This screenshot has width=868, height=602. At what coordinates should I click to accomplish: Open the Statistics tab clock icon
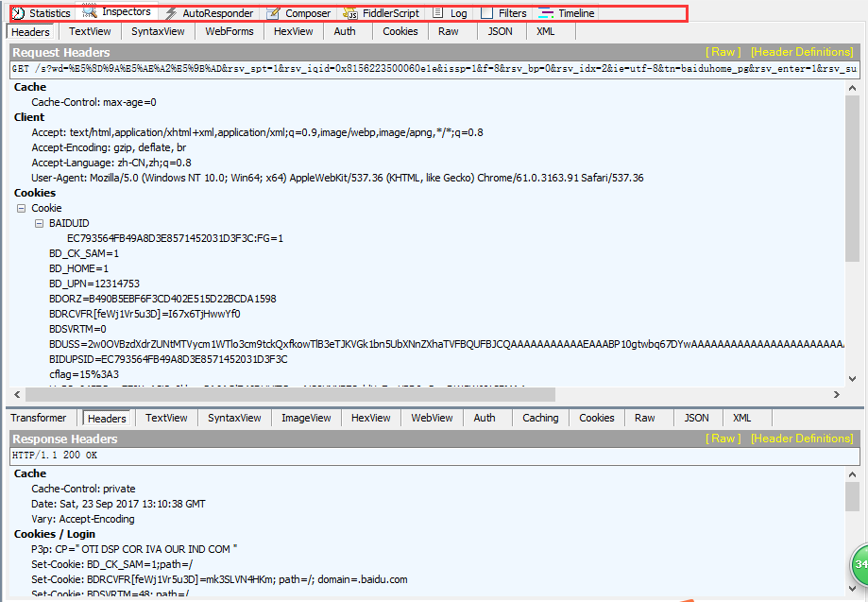[x=19, y=13]
